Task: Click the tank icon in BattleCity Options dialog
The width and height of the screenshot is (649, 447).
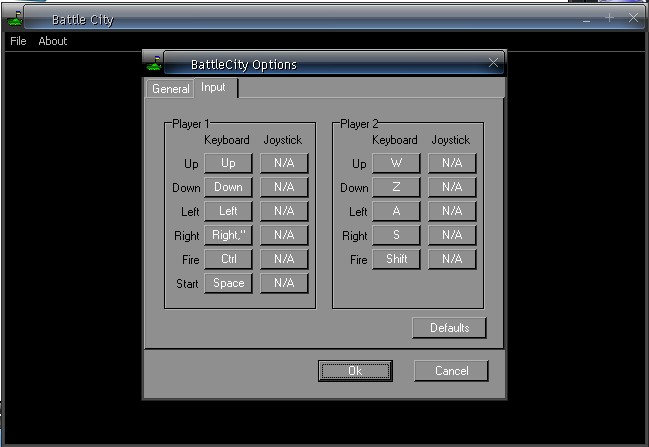Action: [154, 63]
